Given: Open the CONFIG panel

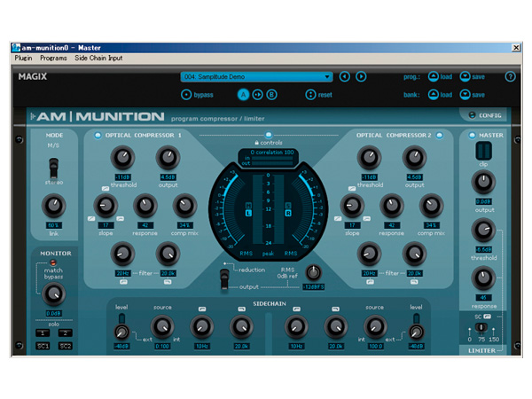Looking at the screenshot, I should [485, 115].
